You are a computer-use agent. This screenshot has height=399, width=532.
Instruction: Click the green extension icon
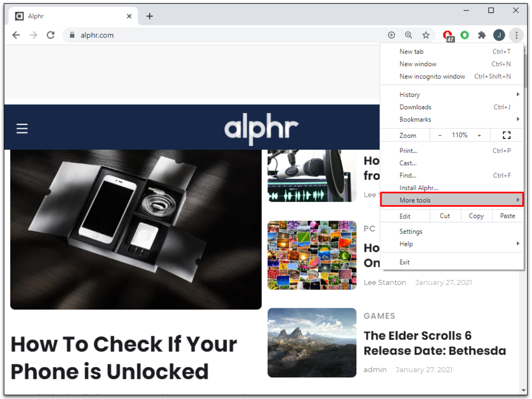click(x=465, y=35)
